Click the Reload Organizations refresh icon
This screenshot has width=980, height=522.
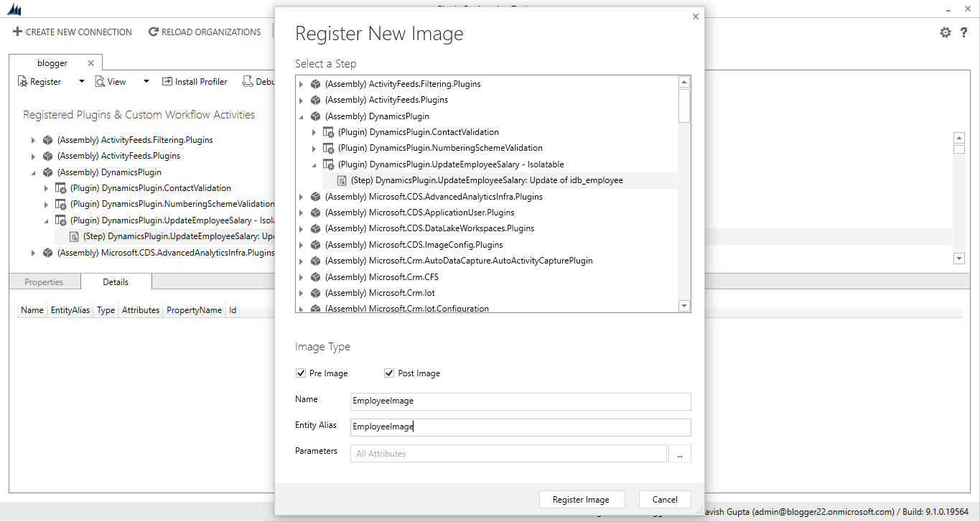[153, 32]
